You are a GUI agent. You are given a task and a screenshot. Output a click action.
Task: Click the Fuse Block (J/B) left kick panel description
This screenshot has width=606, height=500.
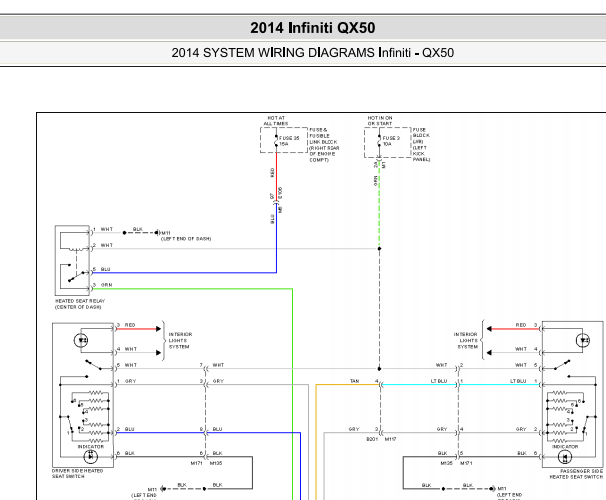421,145
